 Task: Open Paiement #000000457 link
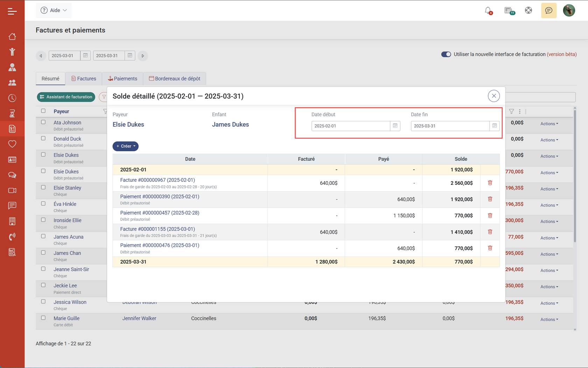point(160,213)
